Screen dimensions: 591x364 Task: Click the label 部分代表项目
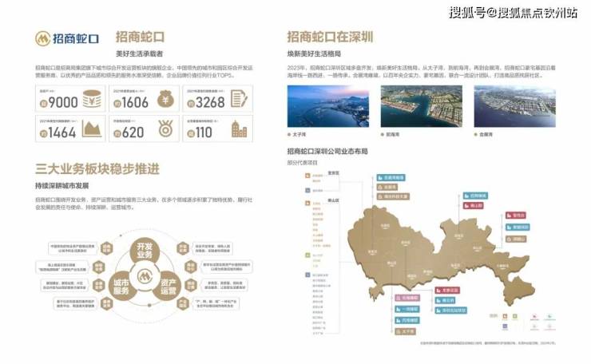point(302,163)
